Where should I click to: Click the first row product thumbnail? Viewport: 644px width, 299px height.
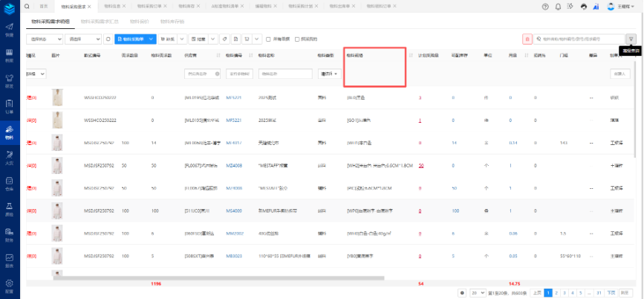tap(58, 98)
